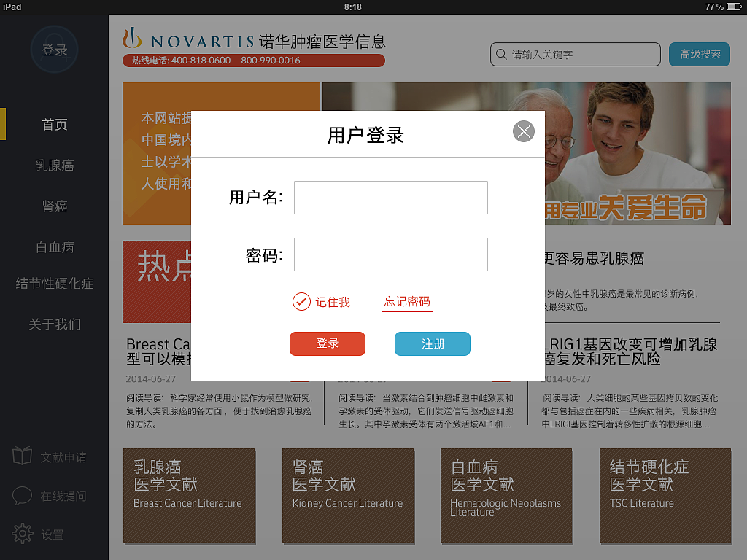Toggle remember me off in login dialog

coord(301,301)
